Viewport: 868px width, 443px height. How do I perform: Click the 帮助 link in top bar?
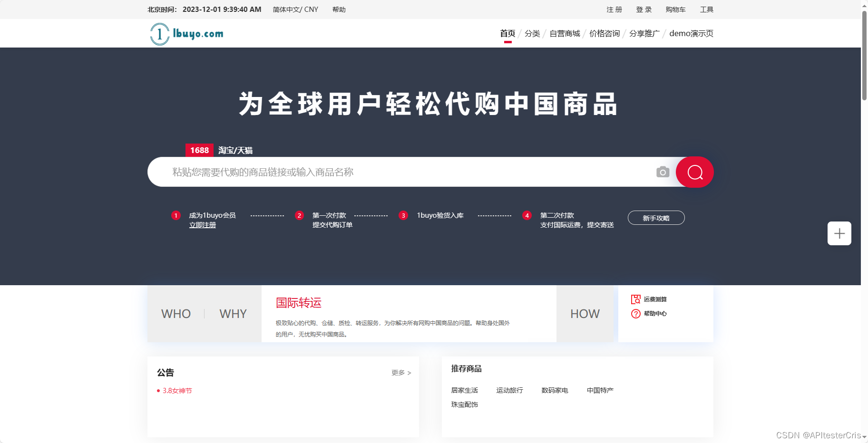click(x=339, y=10)
